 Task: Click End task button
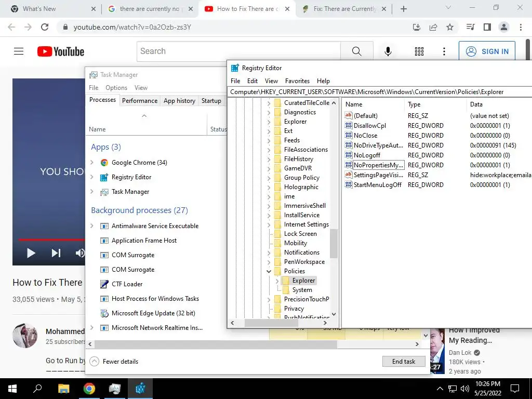[x=403, y=362]
